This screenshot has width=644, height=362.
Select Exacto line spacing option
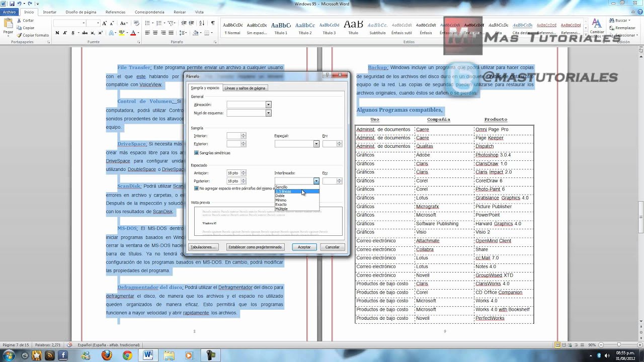(x=297, y=205)
